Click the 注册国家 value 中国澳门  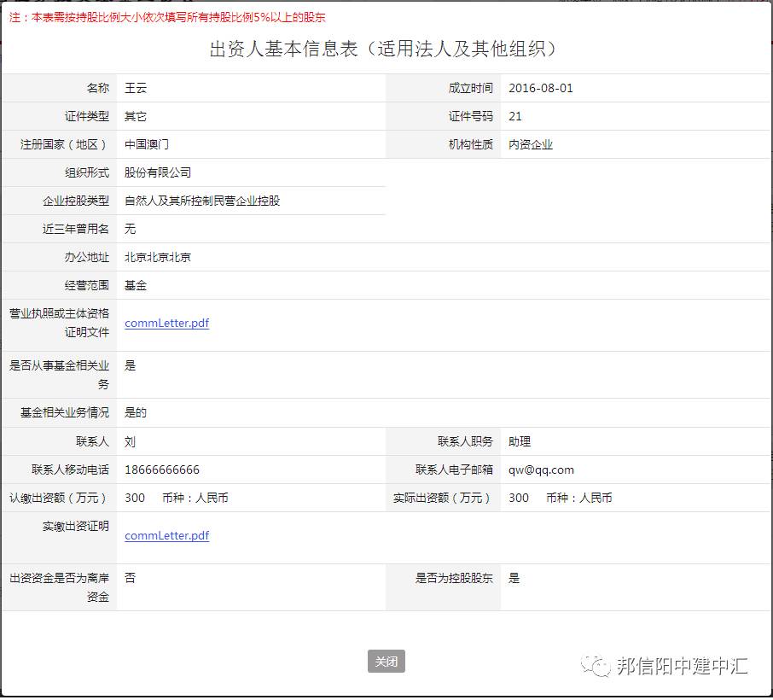[x=147, y=144]
